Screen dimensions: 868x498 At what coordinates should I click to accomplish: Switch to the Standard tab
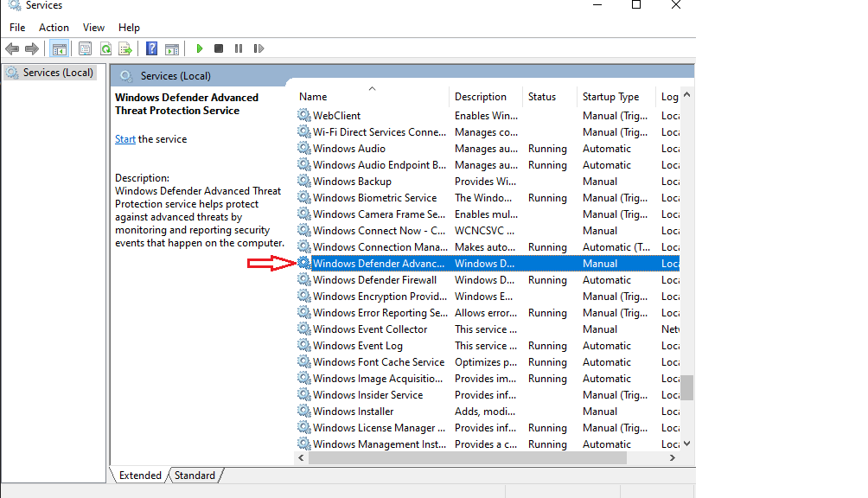195,476
